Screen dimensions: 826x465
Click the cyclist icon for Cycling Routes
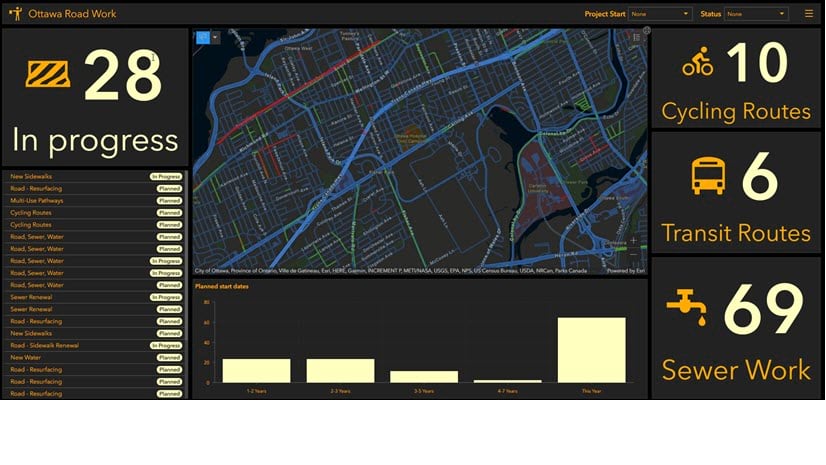(698, 62)
